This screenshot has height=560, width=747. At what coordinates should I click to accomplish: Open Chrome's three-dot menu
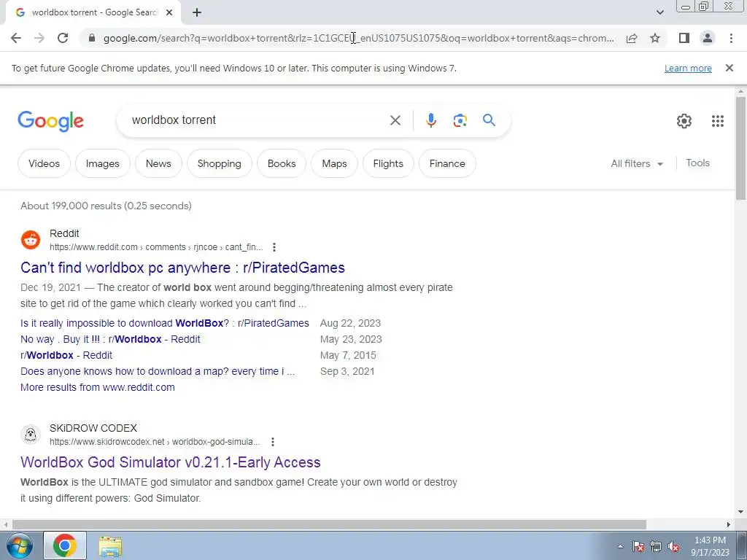coord(731,38)
